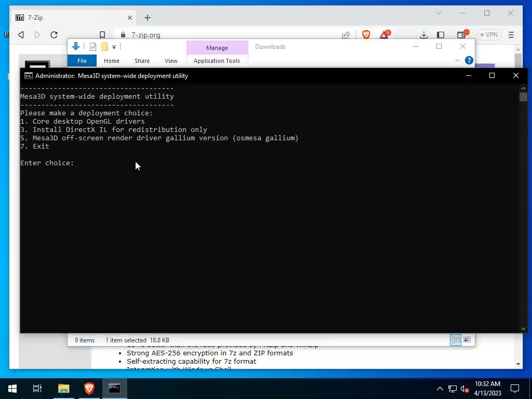Click Properties quick access icon
This screenshot has height=399, width=532.
point(92,47)
